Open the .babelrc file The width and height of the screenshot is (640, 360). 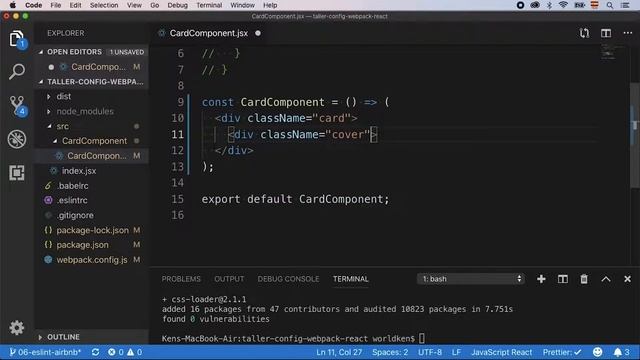coord(73,185)
